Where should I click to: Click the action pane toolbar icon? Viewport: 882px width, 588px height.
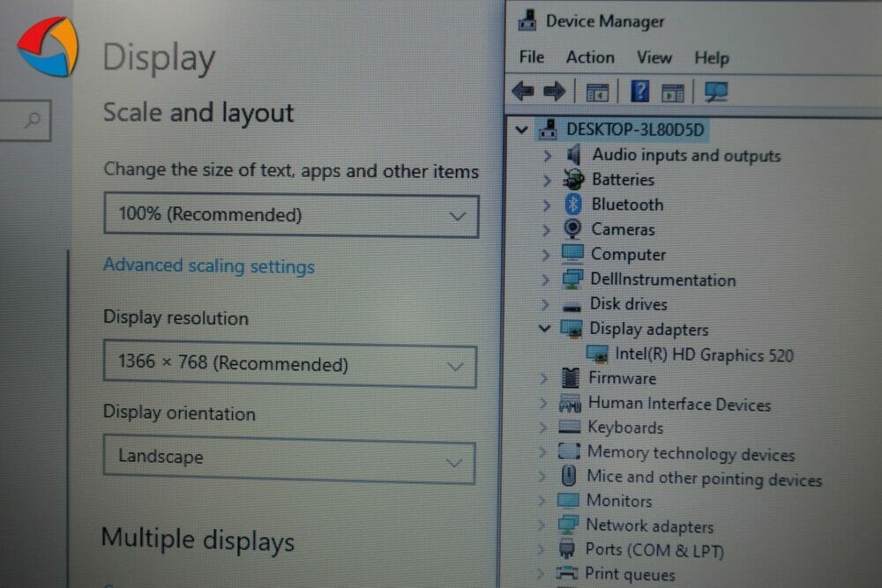(673, 93)
